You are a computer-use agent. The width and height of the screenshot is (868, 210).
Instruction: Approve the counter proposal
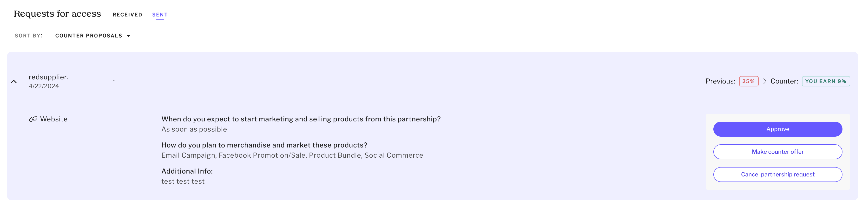click(x=777, y=129)
